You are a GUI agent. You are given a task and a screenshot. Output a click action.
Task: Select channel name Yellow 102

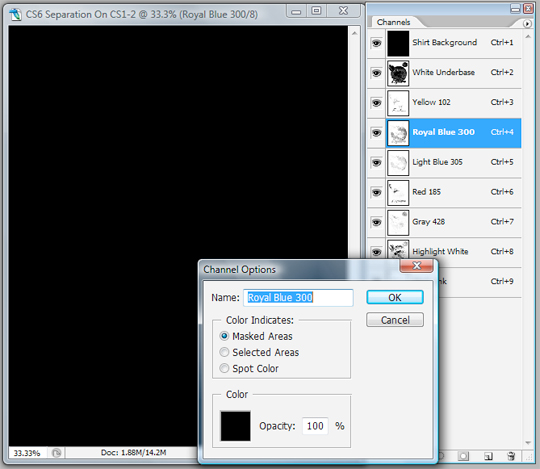click(x=431, y=102)
